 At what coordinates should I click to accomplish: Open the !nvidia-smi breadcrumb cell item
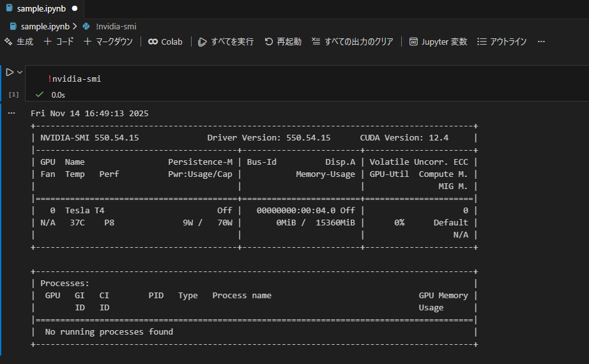pyautogui.click(x=116, y=26)
